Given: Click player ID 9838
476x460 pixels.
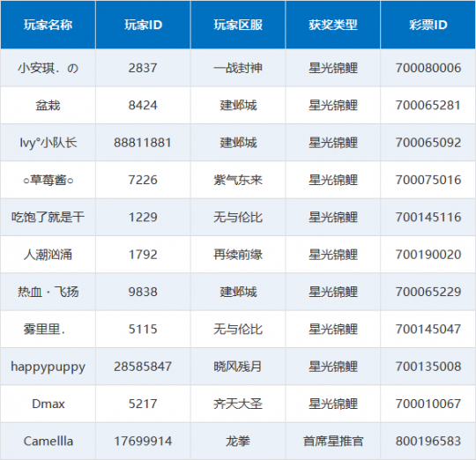Looking at the screenshot, I should pos(143,292).
